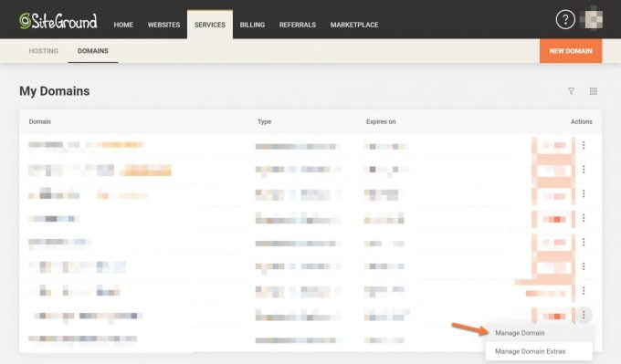Click the filter funnel icon
Viewport: 621px width, 364px height.
[x=571, y=91]
